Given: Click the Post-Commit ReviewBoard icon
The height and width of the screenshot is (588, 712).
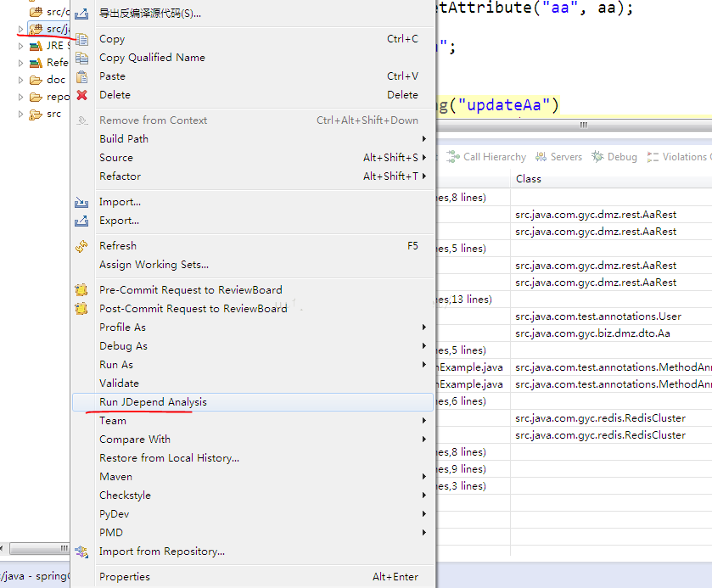Looking at the screenshot, I should click(x=81, y=309).
